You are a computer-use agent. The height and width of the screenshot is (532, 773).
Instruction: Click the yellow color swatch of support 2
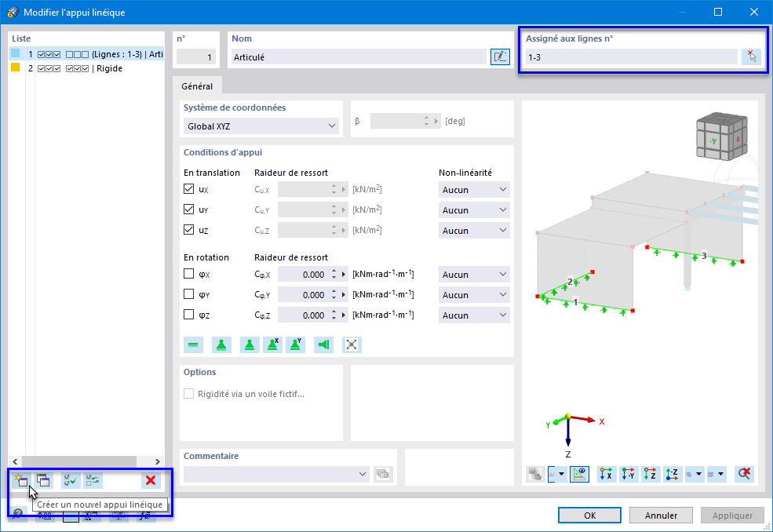15,67
